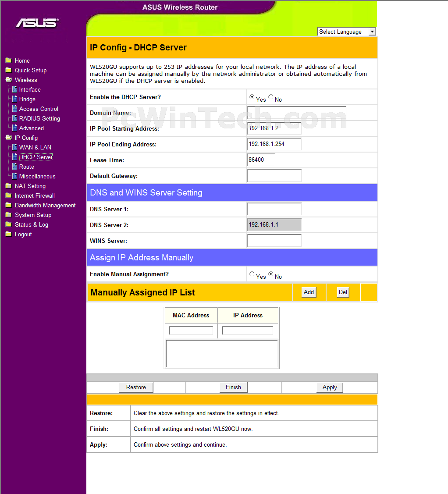448x494 pixels.
Task: Click the Finish button
Action: [234, 387]
